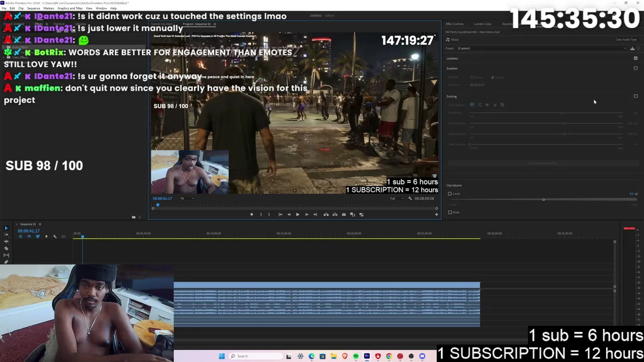Click the Extract button
644x362 pixels.
click(x=335, y=215)
